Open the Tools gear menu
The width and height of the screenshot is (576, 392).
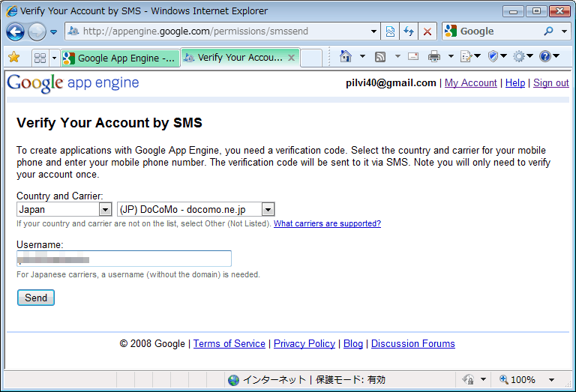click(523, 56)
